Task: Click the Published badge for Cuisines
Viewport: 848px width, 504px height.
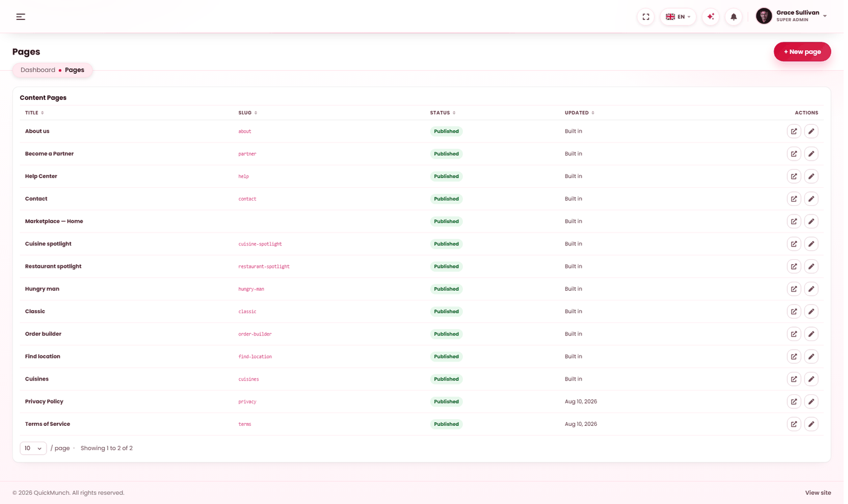Action: pyautogui.click(x=446, y=379)
